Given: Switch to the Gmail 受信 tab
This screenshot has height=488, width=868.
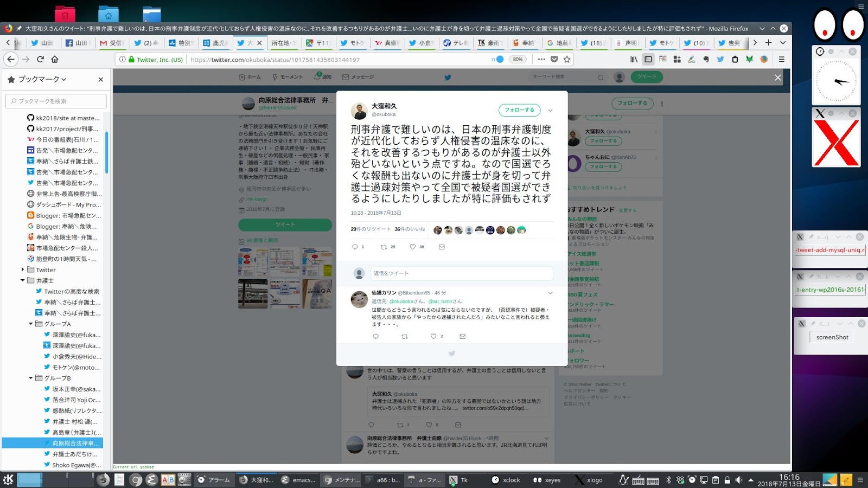Looking at the screenshot, I should [x=112, y=43].
